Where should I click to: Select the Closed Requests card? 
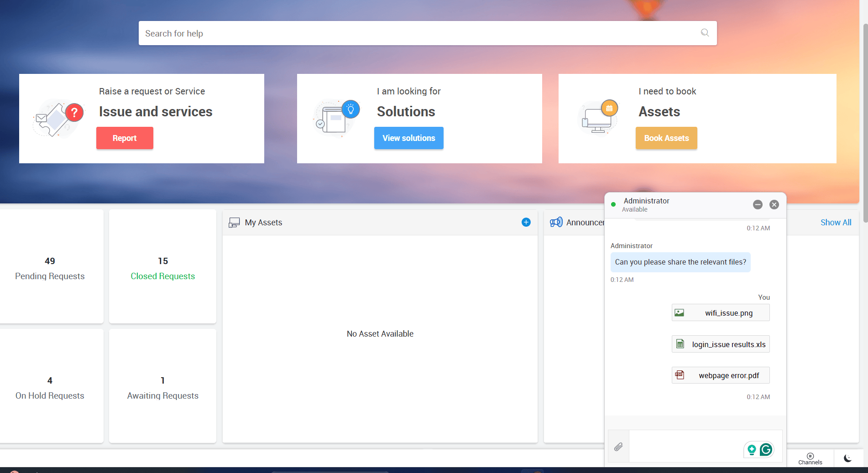162,267
